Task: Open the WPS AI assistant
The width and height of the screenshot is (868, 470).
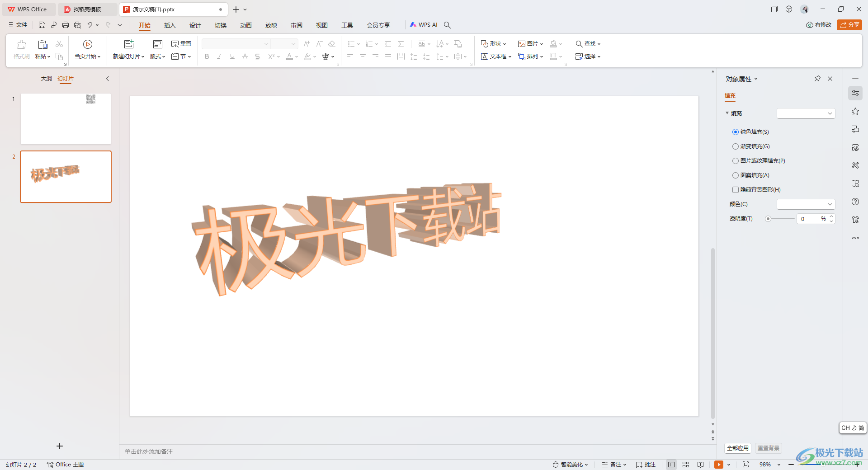Action: click(x=424, y=25)
